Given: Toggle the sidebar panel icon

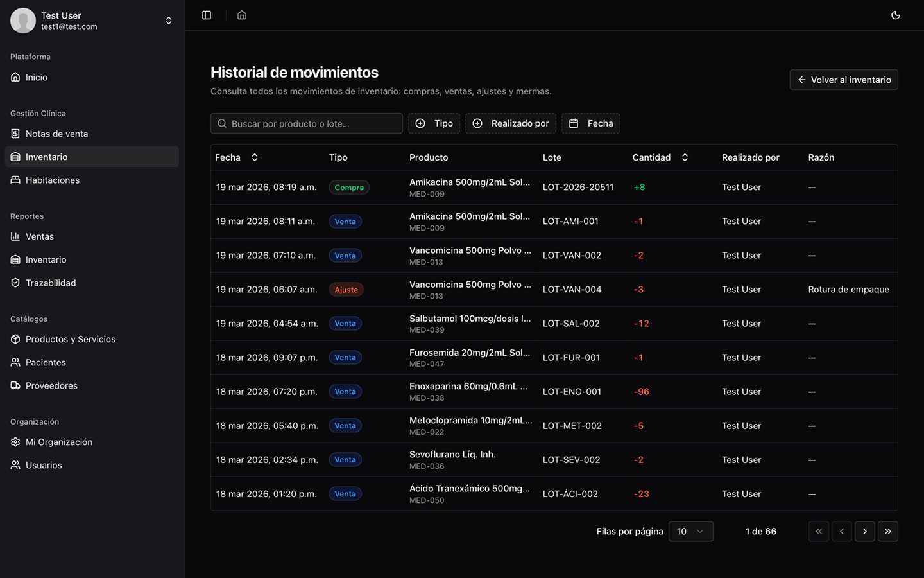Looking at the screenshot, I should coord(207,15).
